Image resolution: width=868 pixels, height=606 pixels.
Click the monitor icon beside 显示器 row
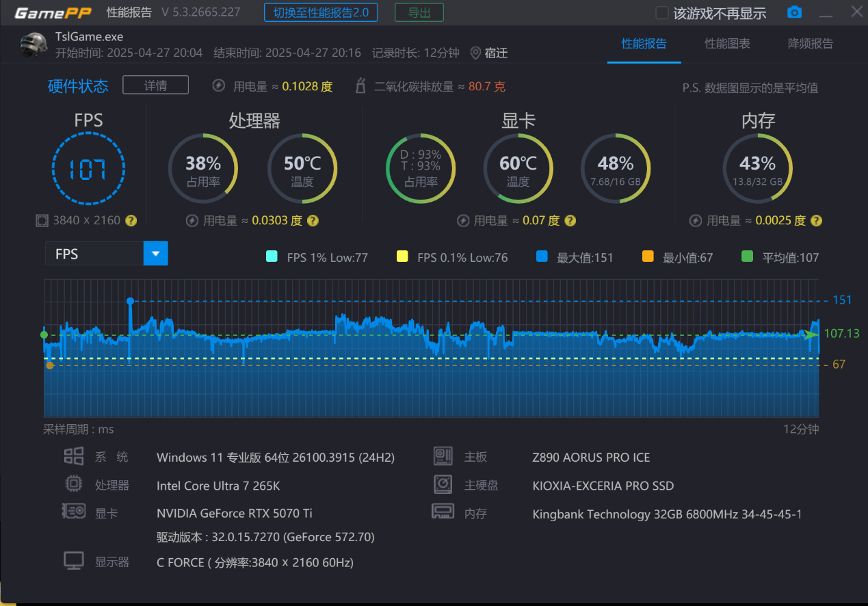pyautogui.click(x=73, y=561)
